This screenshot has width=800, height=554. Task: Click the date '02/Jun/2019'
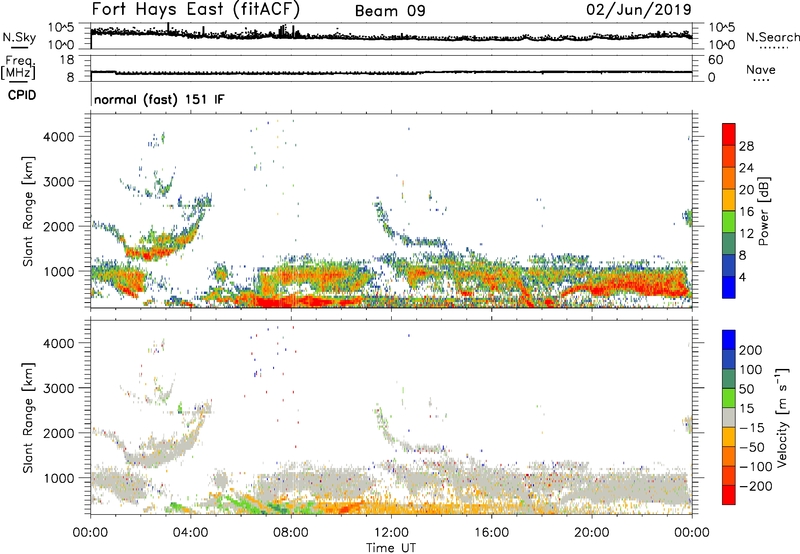tap(639, 10)
